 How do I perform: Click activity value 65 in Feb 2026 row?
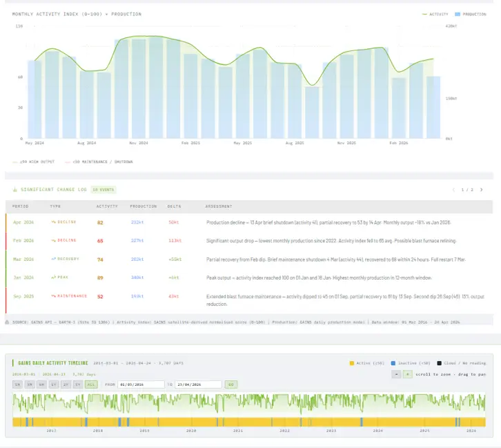pyautogui.click(x=100, y=241)
